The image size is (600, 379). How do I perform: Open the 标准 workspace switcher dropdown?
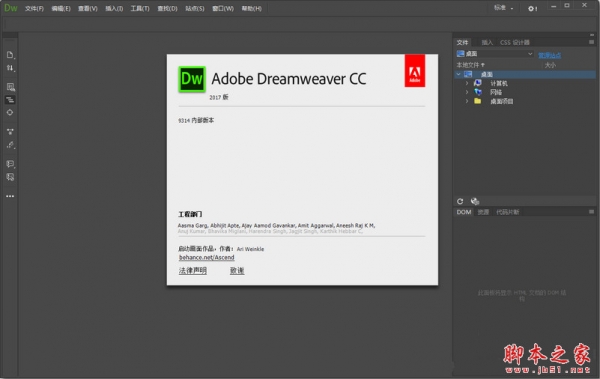tap(503, 8)
